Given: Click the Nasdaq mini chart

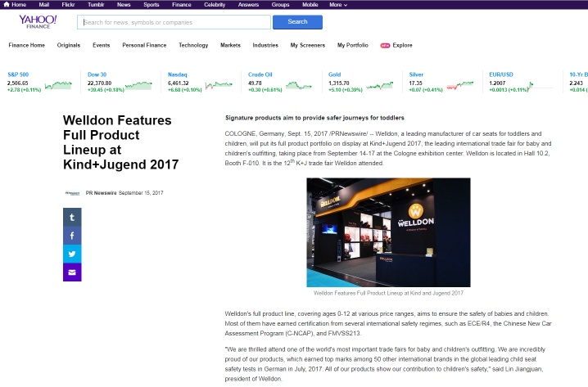Looking at the screenshot, I should (219, 85).
